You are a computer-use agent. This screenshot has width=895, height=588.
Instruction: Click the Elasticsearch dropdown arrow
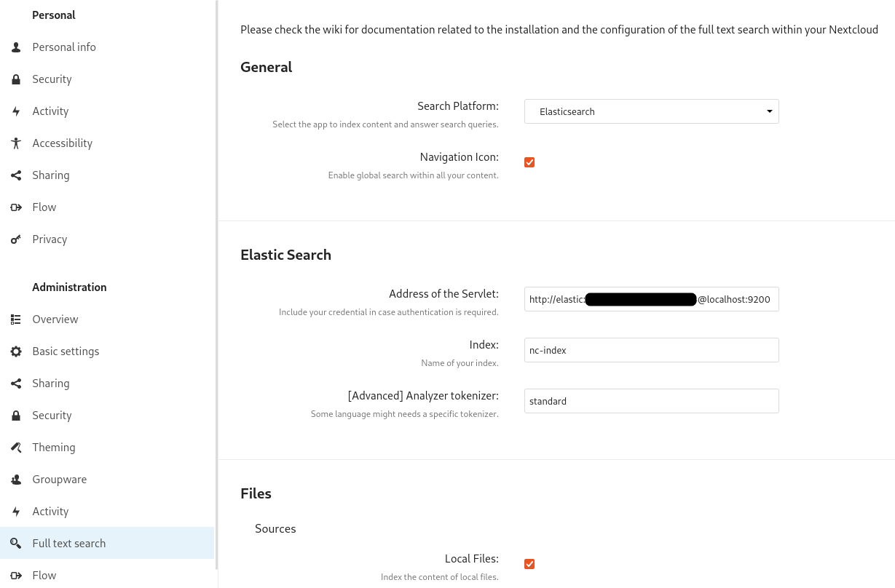point(769,111)
